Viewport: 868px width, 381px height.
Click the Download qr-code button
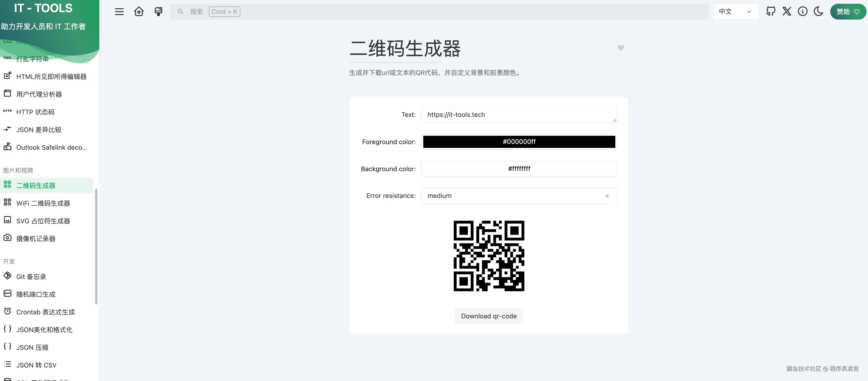pyautogui.click(x=489, y=316)
